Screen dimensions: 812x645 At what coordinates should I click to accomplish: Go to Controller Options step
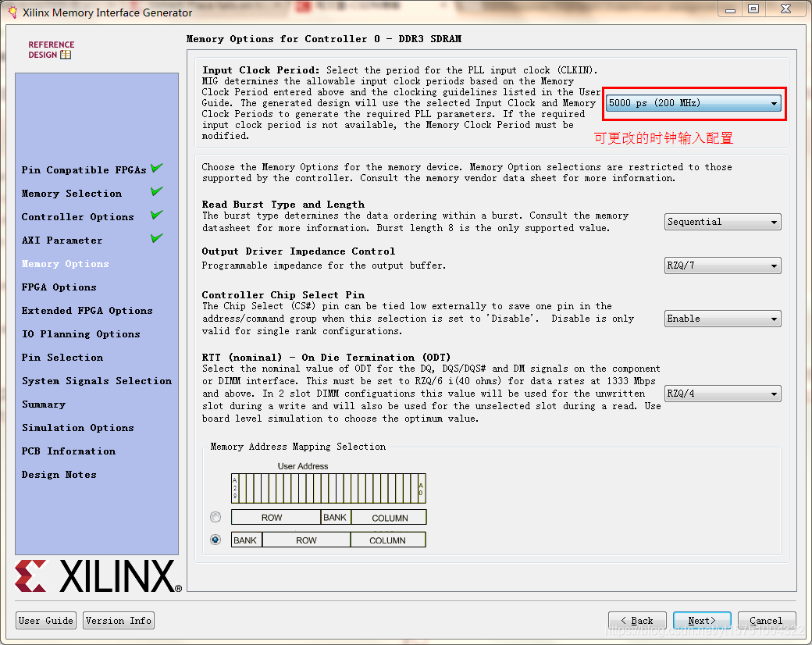(x=77, y=216)
